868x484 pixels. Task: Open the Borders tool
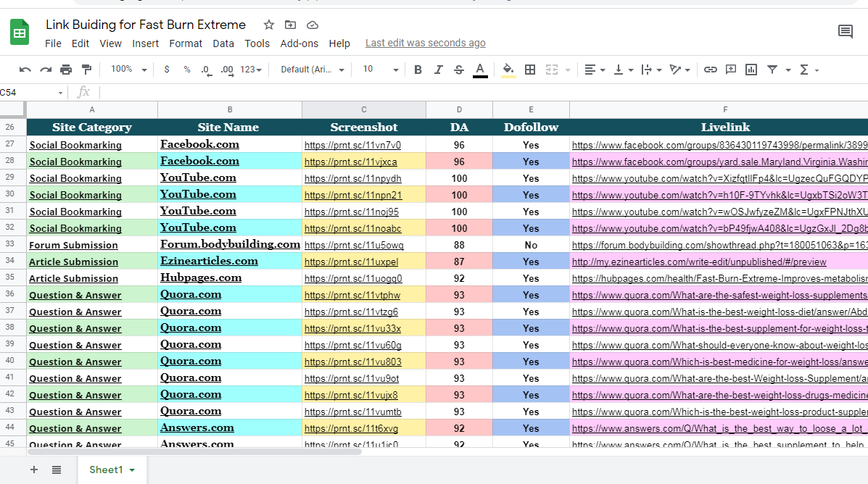530,70
